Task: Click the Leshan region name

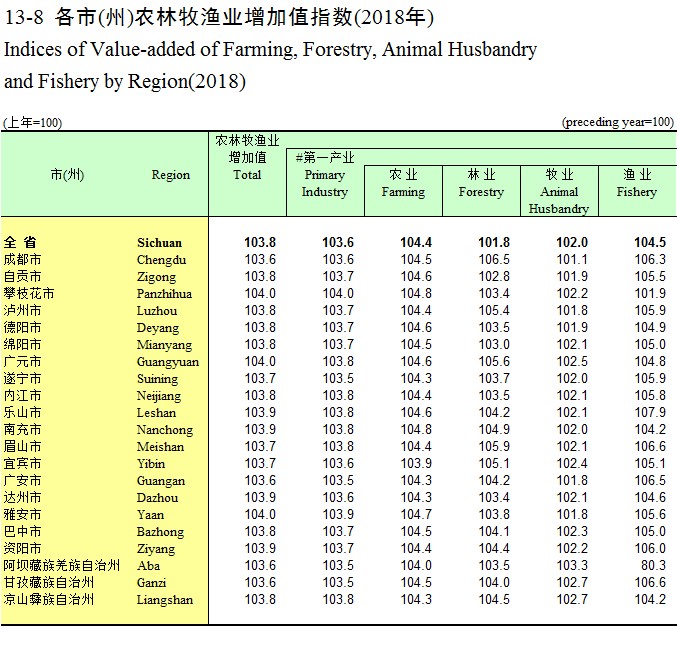Action: tap(156, 413)
